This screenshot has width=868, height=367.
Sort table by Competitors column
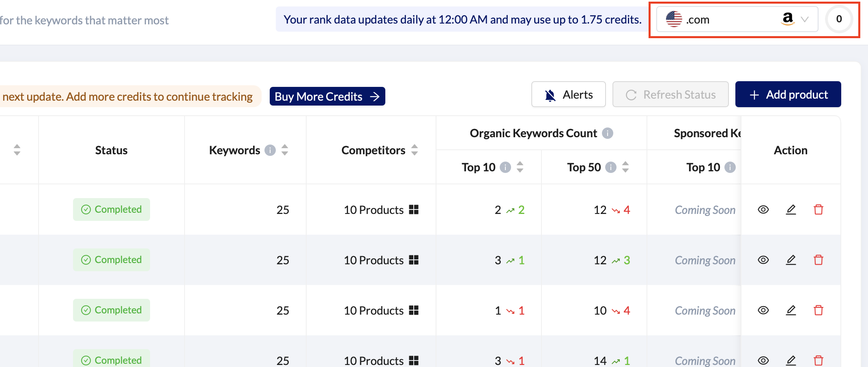click(x=415, y=150)
